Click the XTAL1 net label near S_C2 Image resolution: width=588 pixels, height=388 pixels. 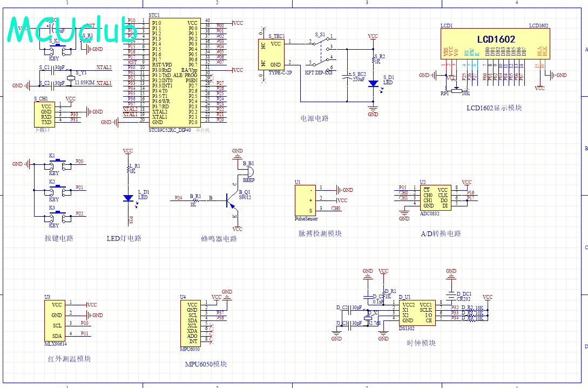tap(104, 83)
